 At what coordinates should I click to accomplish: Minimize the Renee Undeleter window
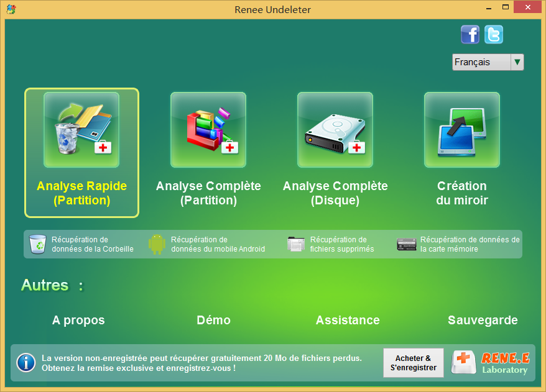[x=489, y=7]
